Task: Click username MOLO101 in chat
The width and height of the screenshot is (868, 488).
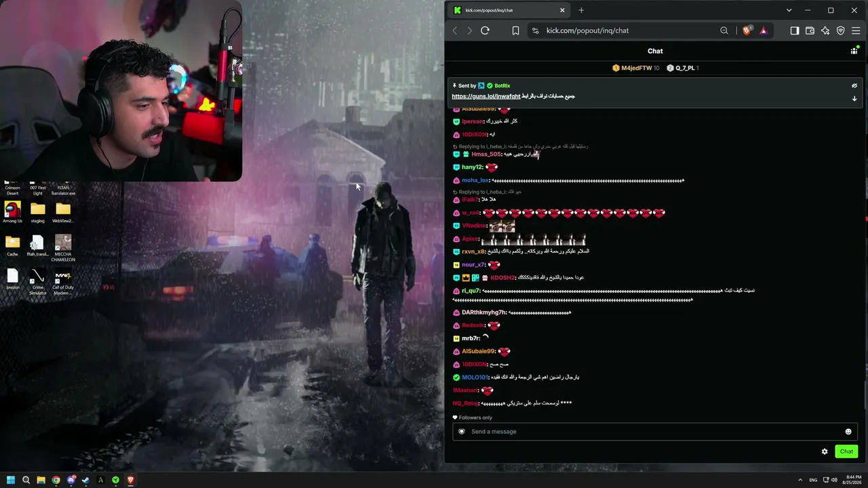Action: pos(475,378)
